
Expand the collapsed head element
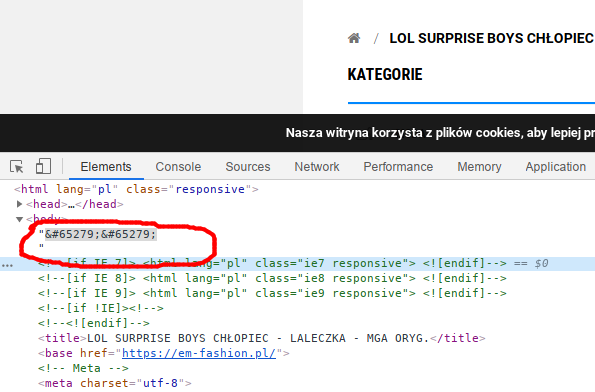19,204
